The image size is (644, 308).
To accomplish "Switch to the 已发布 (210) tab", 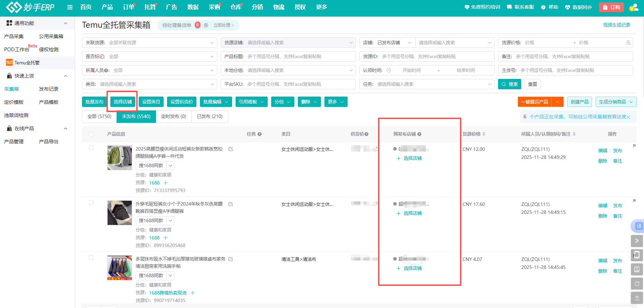I will pos(210,117).
